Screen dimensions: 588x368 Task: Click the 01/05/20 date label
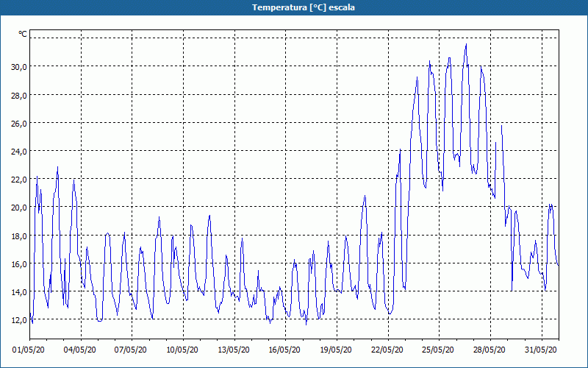coord(29,350)
